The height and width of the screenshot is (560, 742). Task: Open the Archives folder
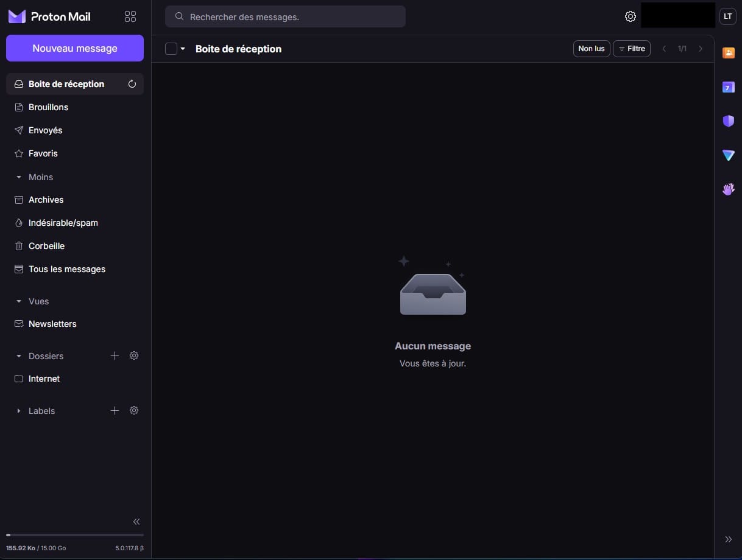[x=75, y=200]
